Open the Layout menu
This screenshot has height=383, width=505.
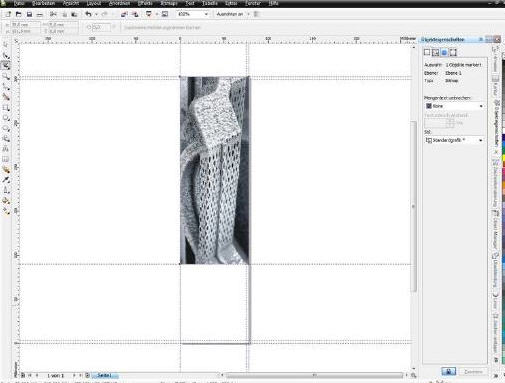point(94,3)
